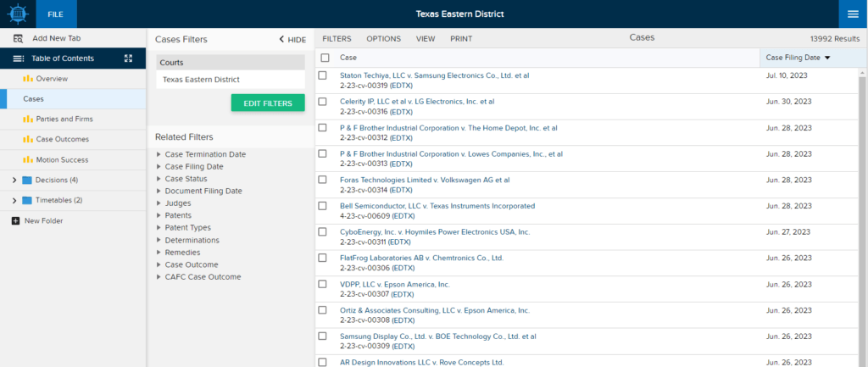The height and width of the screenshot is (367, 868).
Task: Open the FILE menu
Action: (56, 14)
